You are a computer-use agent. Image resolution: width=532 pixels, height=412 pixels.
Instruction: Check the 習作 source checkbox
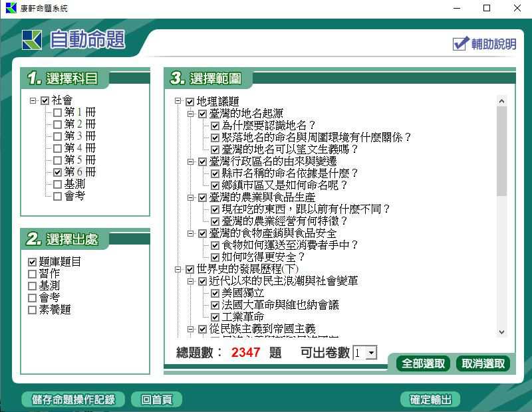[32, 274]
